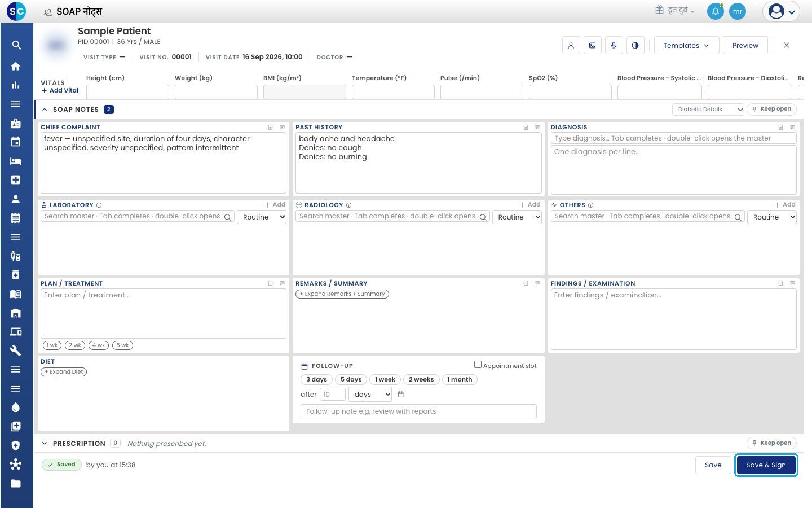Click the microphone dictation icon
Image resolution: width=812 pixels, height=508 pixels.
[x=614, y=46]
